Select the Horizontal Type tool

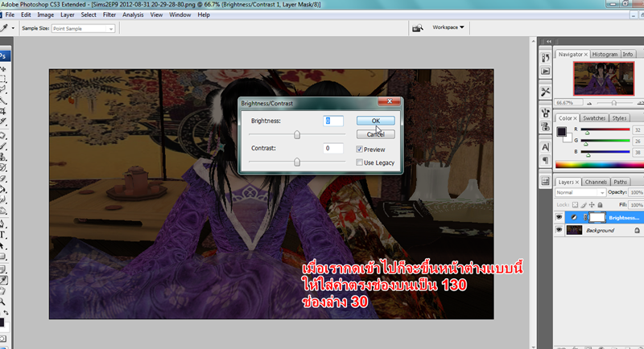(x=2, y=235)
